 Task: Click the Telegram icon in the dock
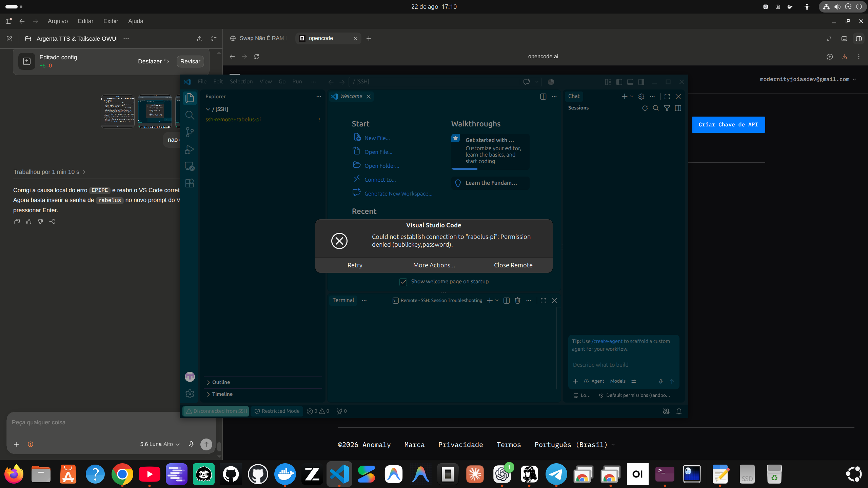coord(556,474)
